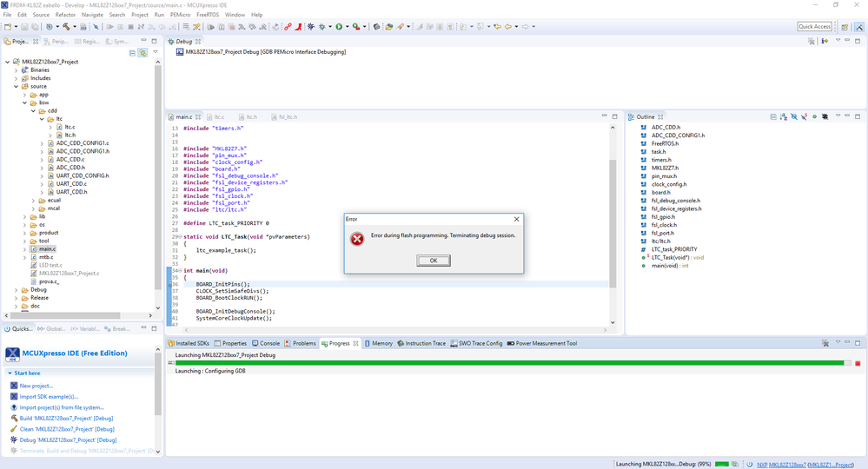Click Collapse All icon in Project Explorer
Image resolution: width=868 pixels, height=469 pixels.
tap(132, 53)
